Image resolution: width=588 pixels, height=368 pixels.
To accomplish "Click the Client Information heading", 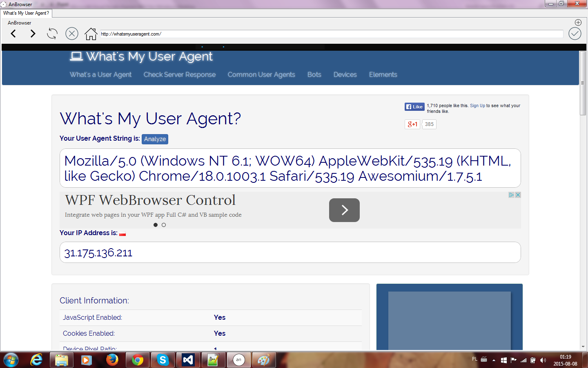I will (x=94, y=301).
